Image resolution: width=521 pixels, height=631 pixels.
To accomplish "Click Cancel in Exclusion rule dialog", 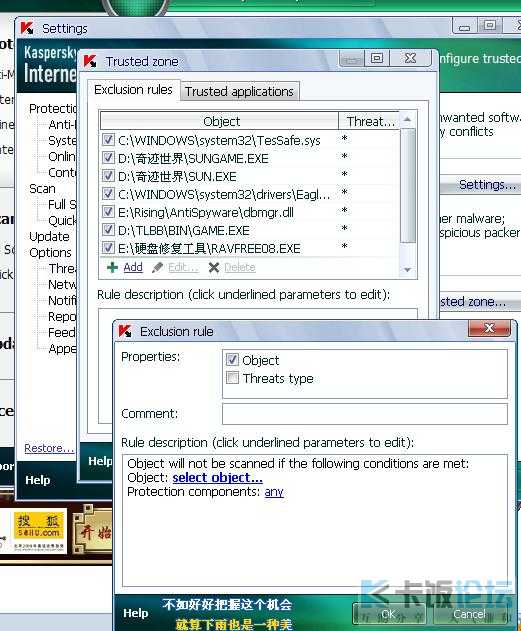I will [469, 614].
